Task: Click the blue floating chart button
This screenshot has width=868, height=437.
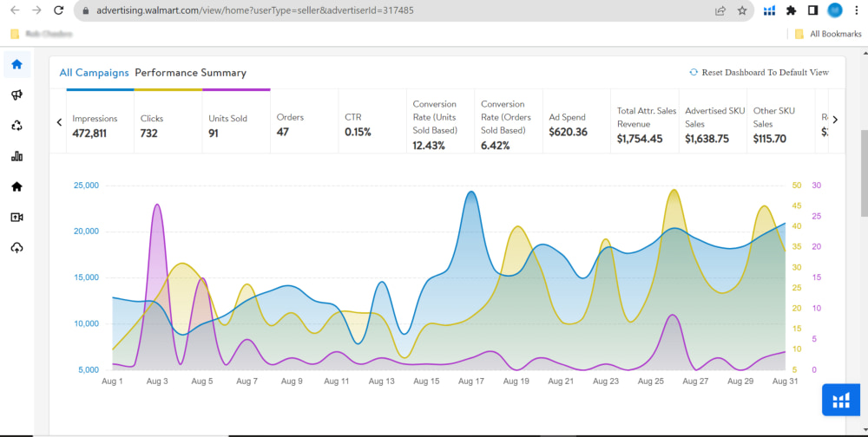Action: (x=840, y=400)
